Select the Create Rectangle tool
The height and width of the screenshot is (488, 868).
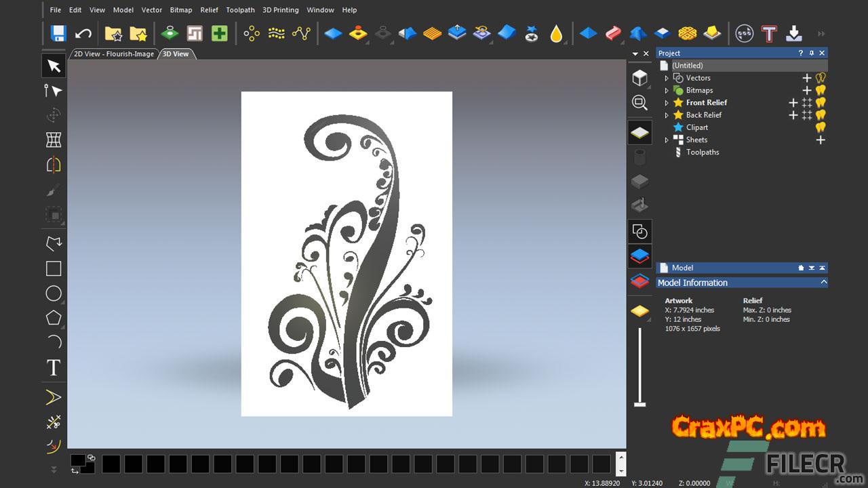[x=54, y=268]
